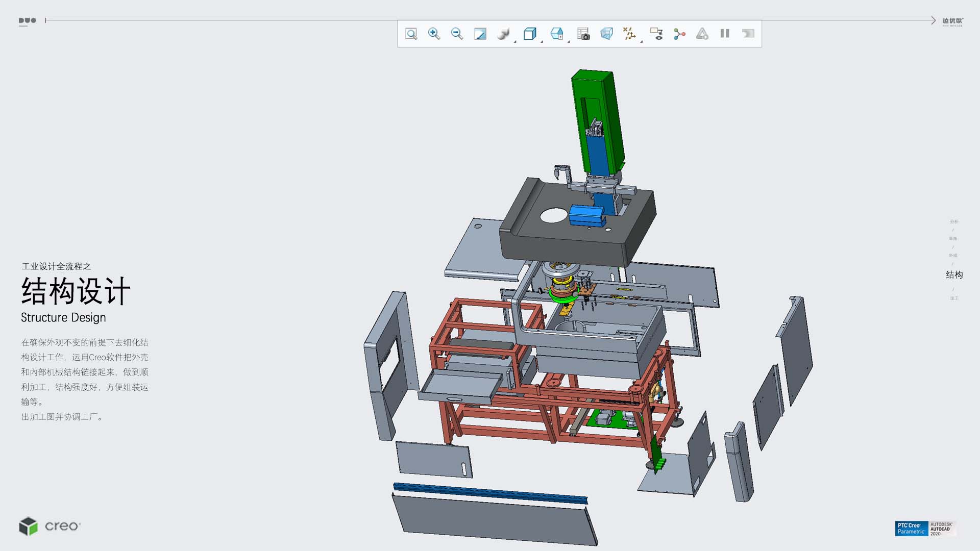Click the Zoom Out magnifier icon

click(x=457, y=34)
